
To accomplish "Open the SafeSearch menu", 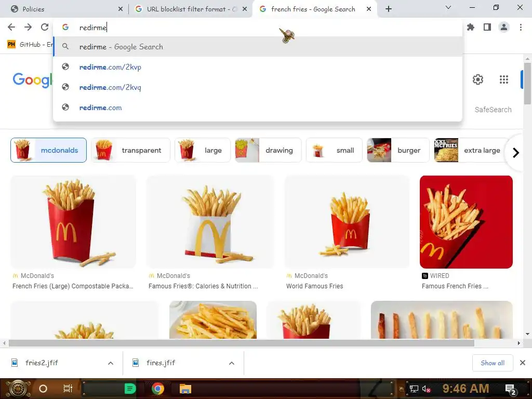I will click(493, 110).
